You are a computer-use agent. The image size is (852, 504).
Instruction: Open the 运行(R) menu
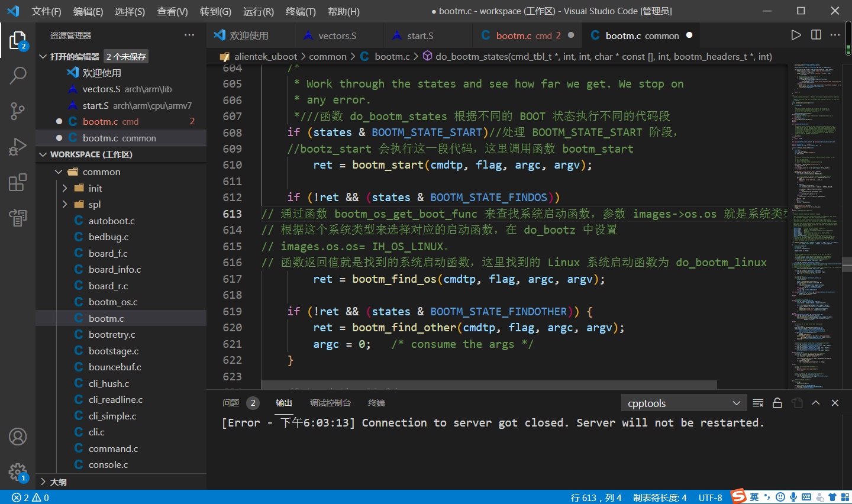(x=259, y=11)
